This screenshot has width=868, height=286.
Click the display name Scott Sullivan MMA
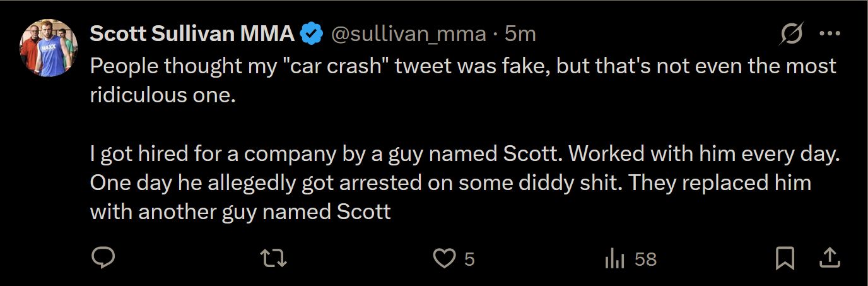point(192,34)
